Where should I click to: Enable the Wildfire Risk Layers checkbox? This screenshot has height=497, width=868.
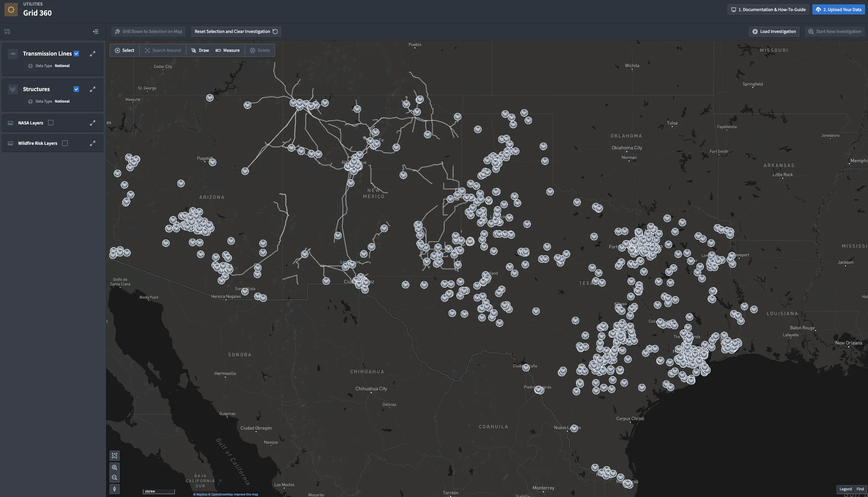[65, 143]
